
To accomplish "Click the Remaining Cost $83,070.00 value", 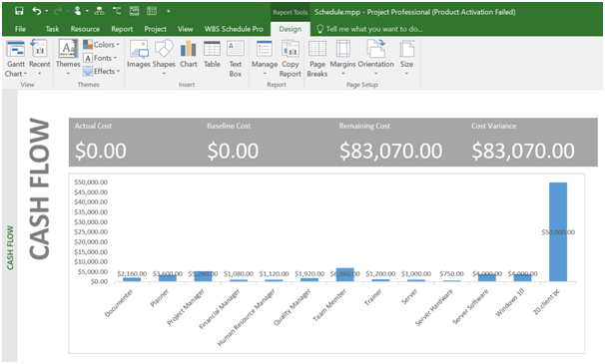I will [x=391, y=151].
